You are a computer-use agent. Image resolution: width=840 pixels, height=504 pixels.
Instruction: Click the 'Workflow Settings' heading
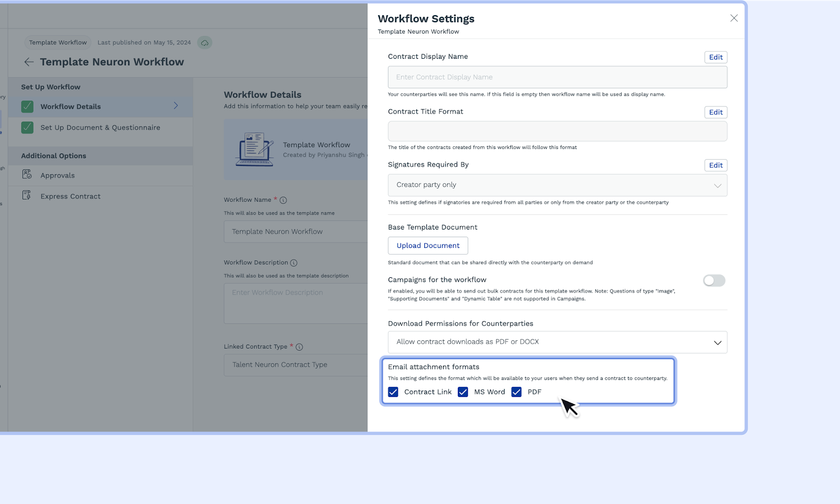426,19
